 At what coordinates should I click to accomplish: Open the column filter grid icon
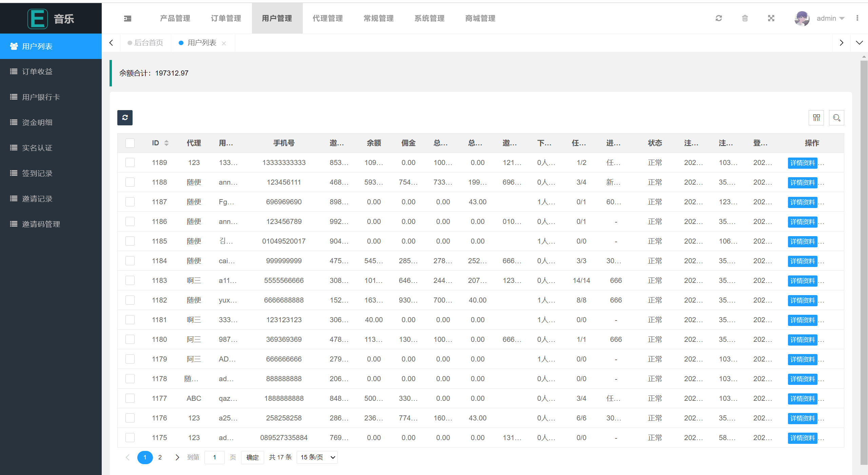tap(816, 118)
